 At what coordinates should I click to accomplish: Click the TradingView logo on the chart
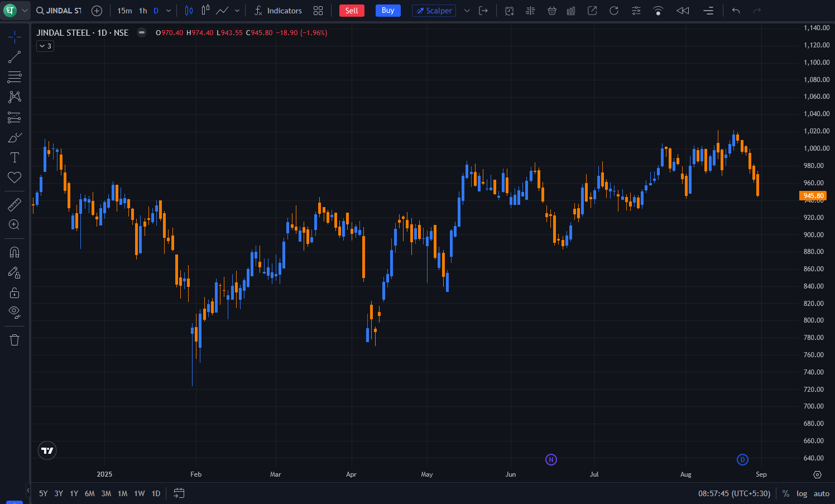point(47,450)
